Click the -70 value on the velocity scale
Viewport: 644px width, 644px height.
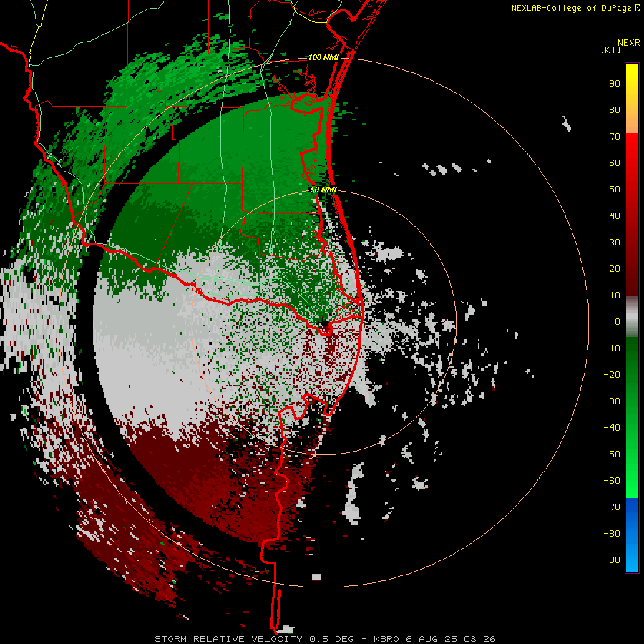[x=612, y=507]
